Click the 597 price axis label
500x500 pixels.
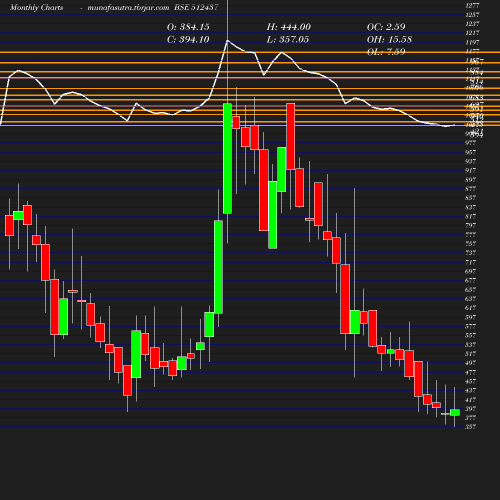[x=470, y=317]
